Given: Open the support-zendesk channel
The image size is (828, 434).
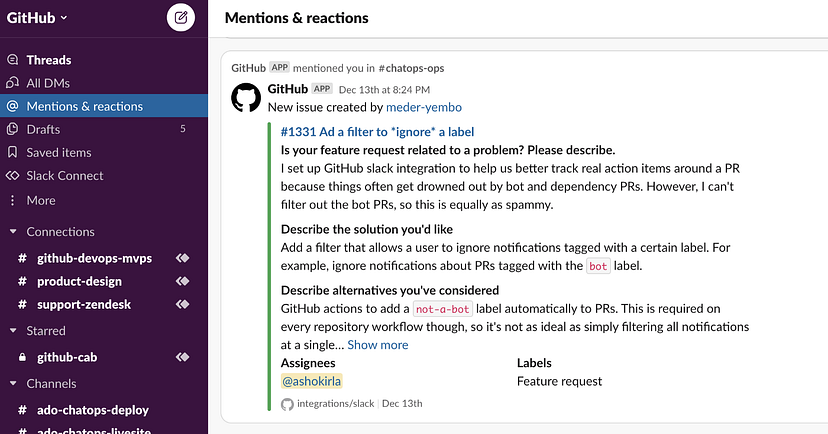Looking at the screenshot, I should [x=84, y=304].
